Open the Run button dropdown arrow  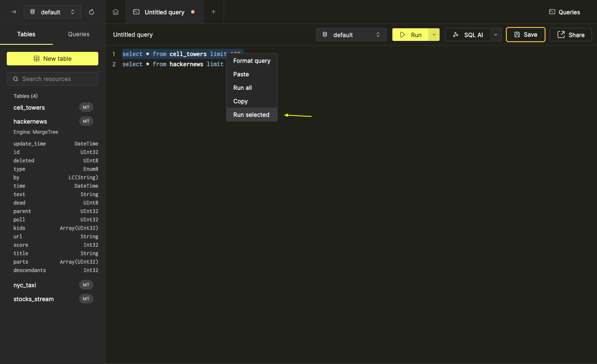click(x=434, y=35)
